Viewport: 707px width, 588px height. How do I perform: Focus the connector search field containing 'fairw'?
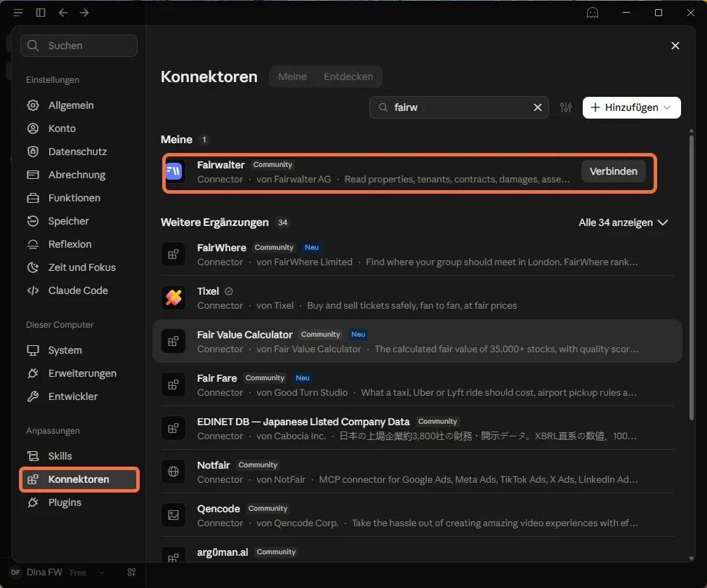tap(458, 107)
